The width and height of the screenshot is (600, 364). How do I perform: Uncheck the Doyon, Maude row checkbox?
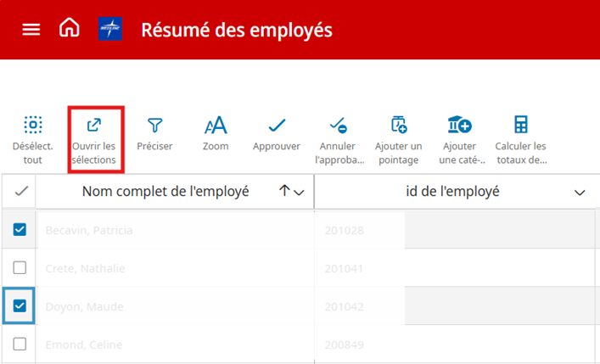pos(20,306)
